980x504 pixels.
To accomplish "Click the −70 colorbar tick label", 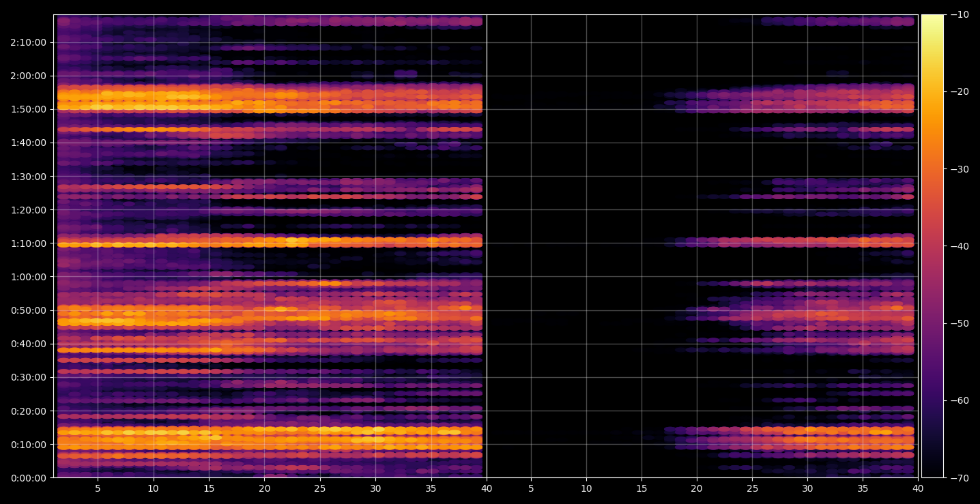I will (x=959, y=478).
